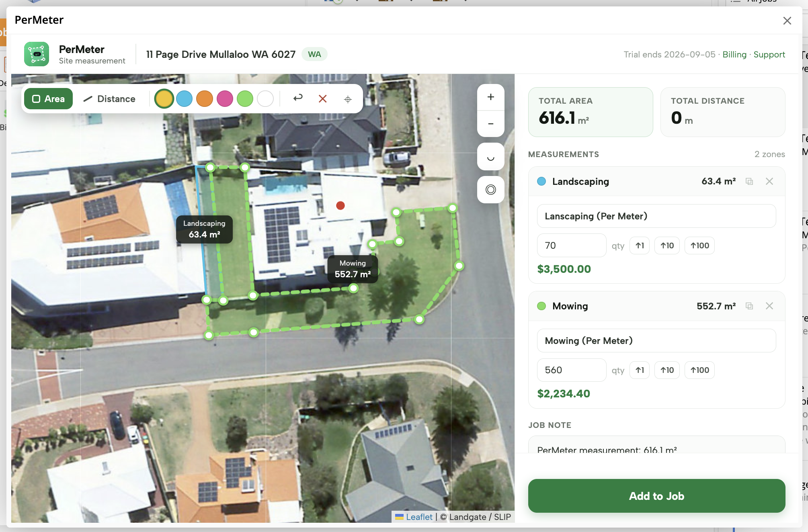This screenshot has width=808, height=532.
Task: Click the Trial ends 2026-09-05 text
Action: coord(669,55)
